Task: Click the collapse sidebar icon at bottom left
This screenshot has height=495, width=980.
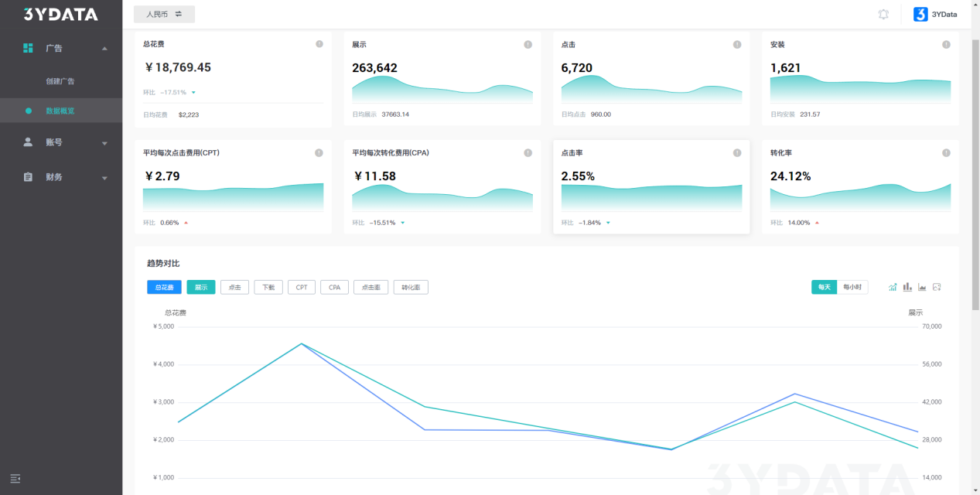Action: (x=15, y=479)
